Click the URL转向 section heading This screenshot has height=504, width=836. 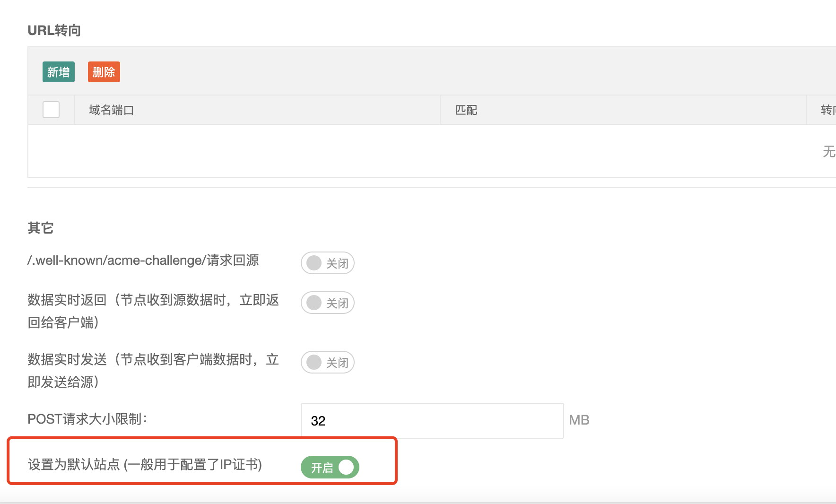click(x=54, y=30)
